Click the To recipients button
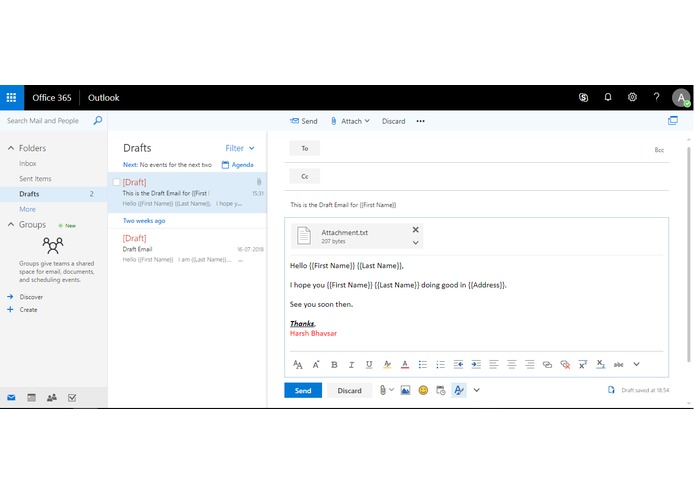Image resolution: width=695 pixels, height=494 pixels. click(305, 148)
